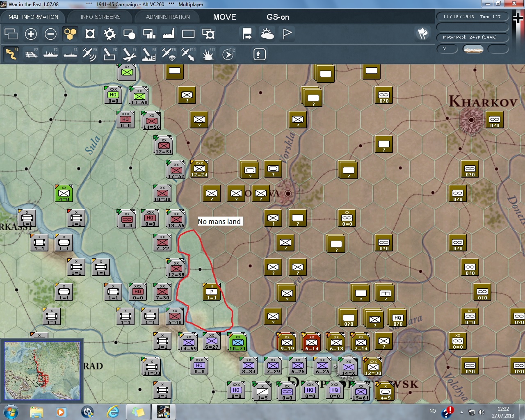Open the Map Information tab
This screenshot has width=525, height=420.
click(33, 17)
